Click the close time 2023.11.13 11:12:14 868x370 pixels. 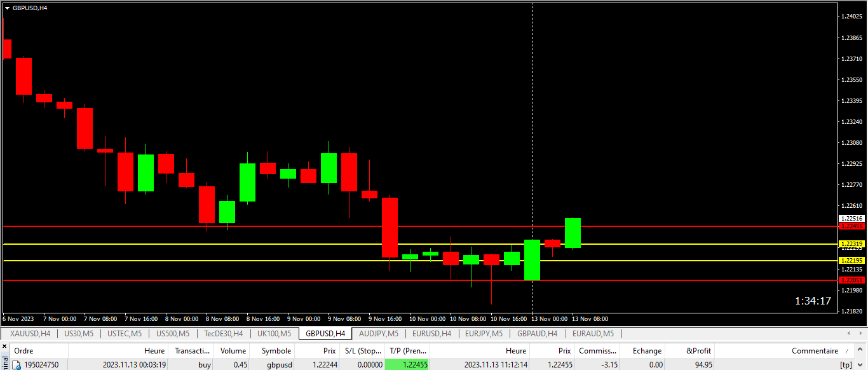pos(496,365)
